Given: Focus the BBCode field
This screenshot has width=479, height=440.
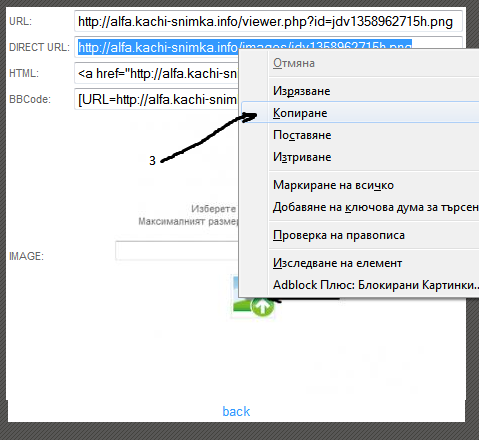Looking at the screenshot, I should point(157,99).
